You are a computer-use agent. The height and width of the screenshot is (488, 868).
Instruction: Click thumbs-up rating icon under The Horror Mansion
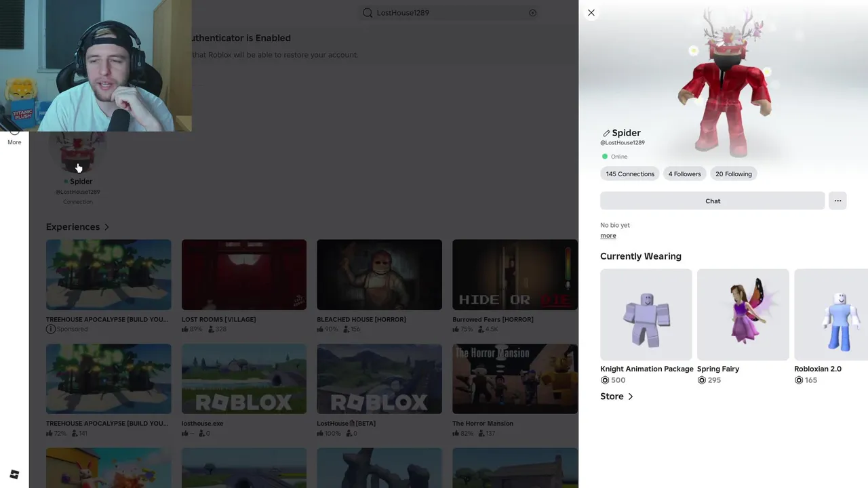[x=456, y=433]
